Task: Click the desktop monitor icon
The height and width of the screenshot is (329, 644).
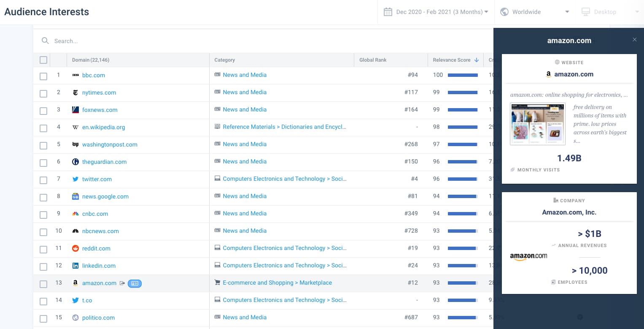Action: [x=586, y=12]
